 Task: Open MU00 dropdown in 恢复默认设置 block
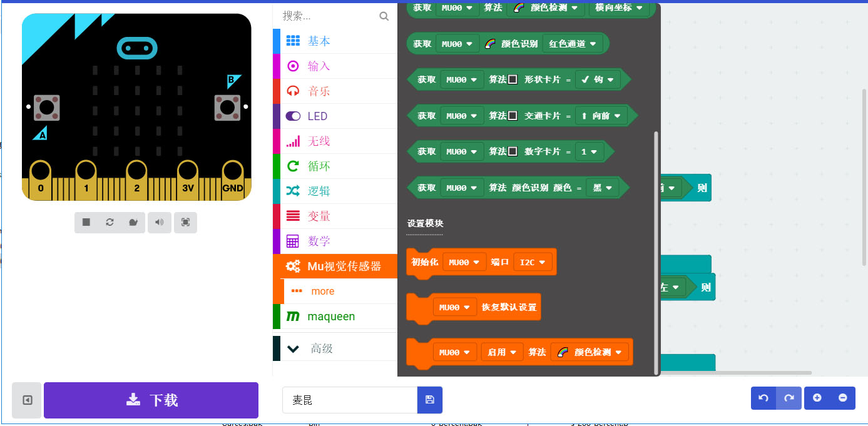[x=454, y=307]
